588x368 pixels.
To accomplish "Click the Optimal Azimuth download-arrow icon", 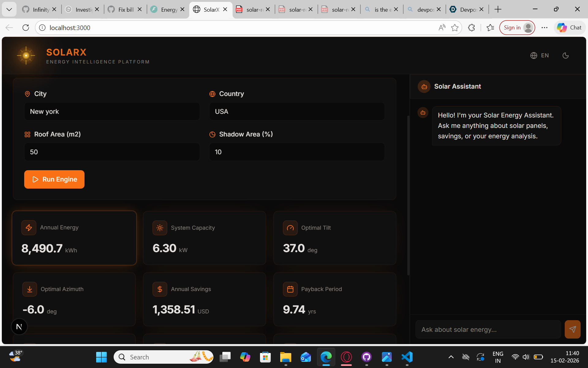I will tap(30, 289).
